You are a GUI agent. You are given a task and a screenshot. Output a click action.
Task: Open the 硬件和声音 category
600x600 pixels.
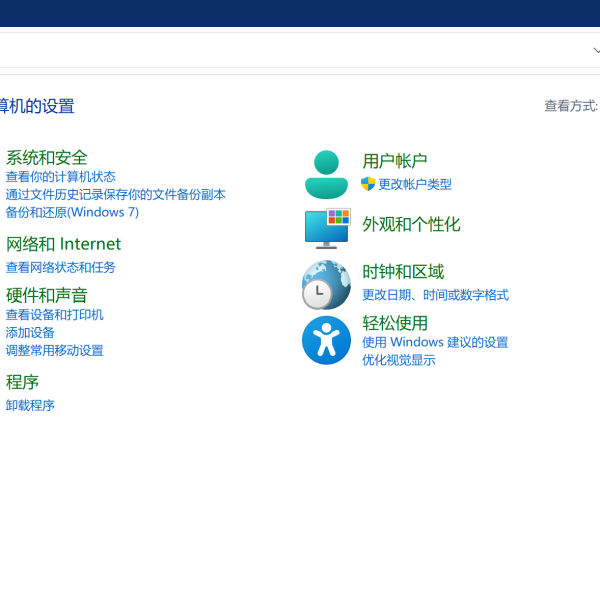click(47, 295)
